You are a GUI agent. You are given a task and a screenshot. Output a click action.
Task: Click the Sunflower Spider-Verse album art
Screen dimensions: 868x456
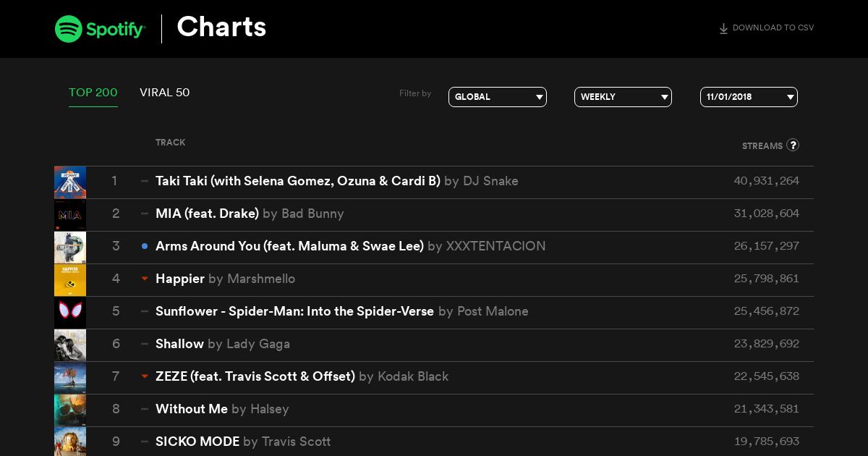[x=70, y=313]
